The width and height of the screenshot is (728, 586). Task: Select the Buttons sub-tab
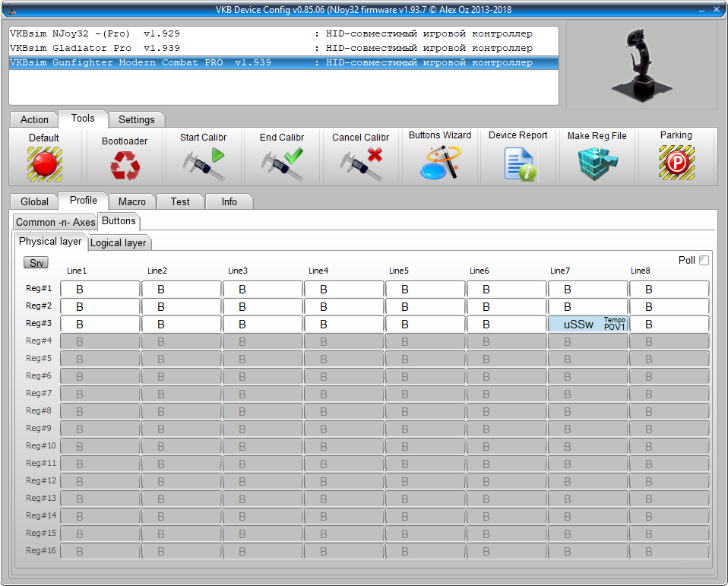tap(119, 221)
